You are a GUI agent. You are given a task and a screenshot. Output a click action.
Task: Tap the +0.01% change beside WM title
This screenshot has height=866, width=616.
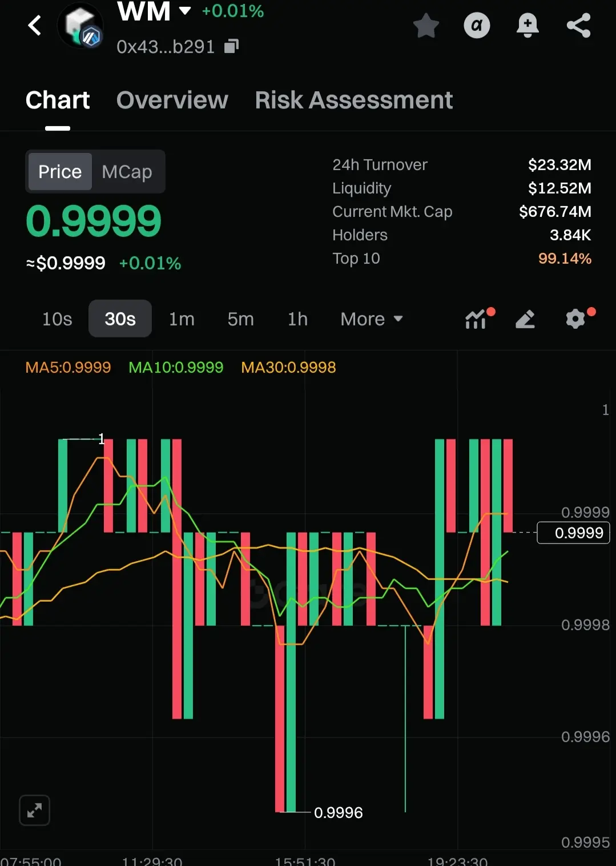233,11
